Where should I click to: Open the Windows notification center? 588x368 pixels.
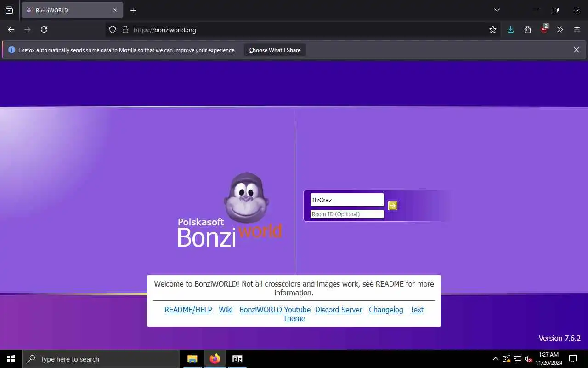click(573, 359)
